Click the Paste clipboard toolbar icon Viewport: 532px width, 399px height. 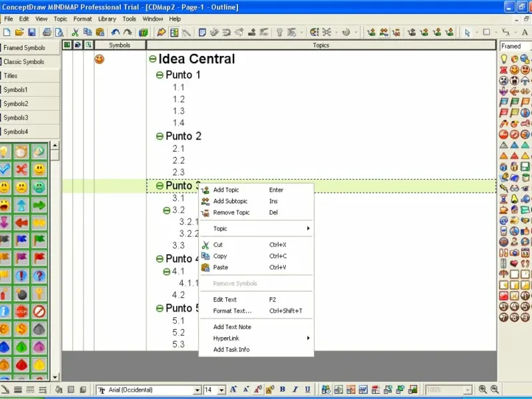[x=100, y=32]
